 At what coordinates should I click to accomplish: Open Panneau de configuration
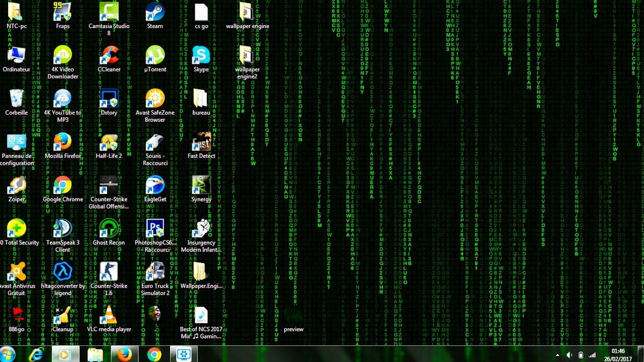coord(17,141)
